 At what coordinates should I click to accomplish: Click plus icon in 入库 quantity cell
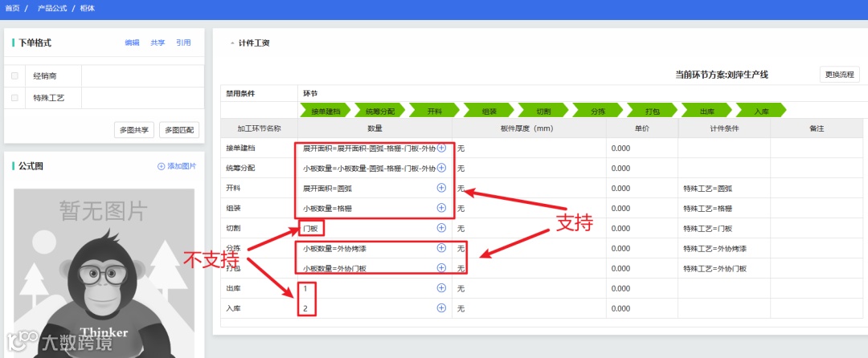[441, 307]
